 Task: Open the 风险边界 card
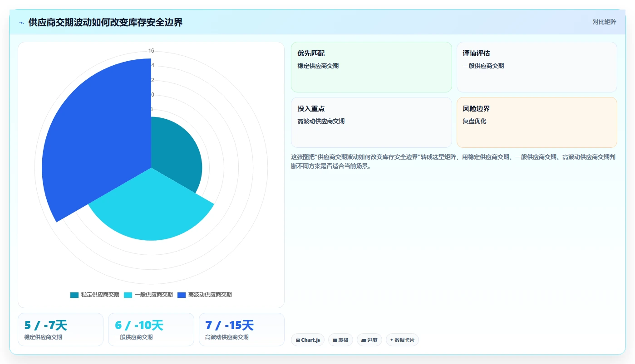point(537,122)
